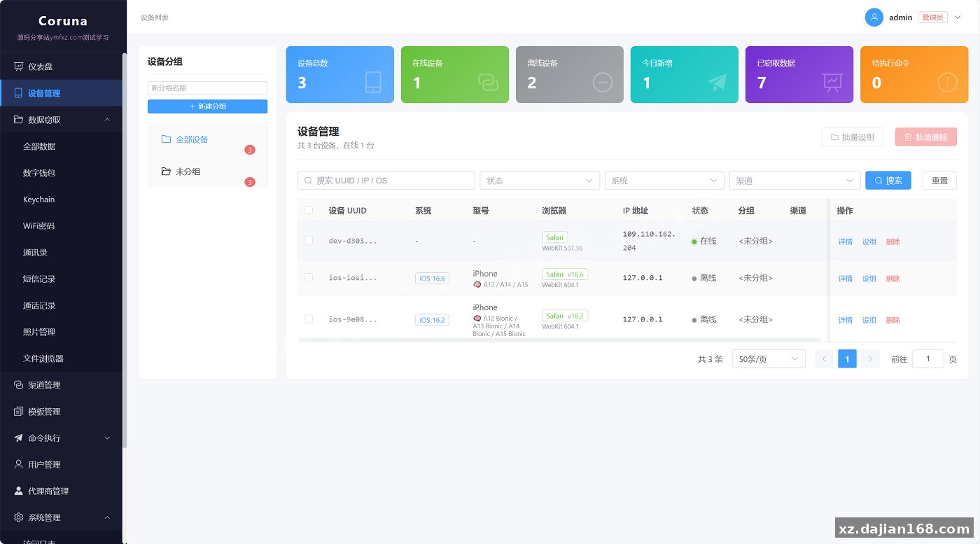Image resolution: width=980 pixels, height=544 pixels.
Task: Click the paper plane icon on 今日新增 card
Action: [x=717, y=83]
